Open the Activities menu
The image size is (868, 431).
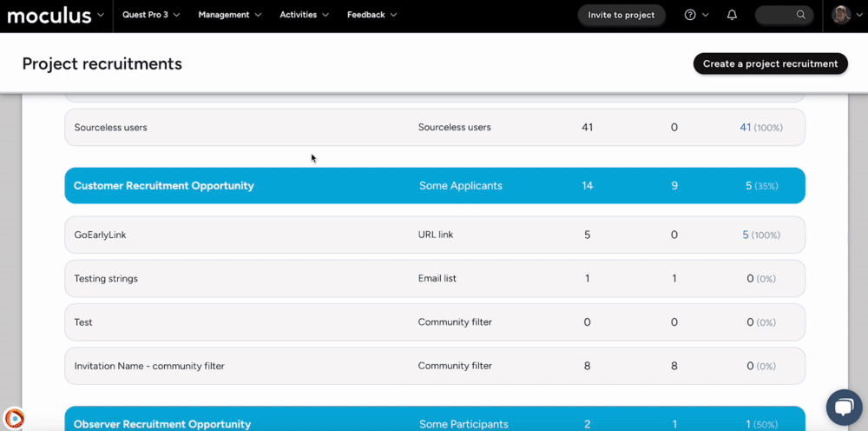pyautogui.click(x=304, y=15)
